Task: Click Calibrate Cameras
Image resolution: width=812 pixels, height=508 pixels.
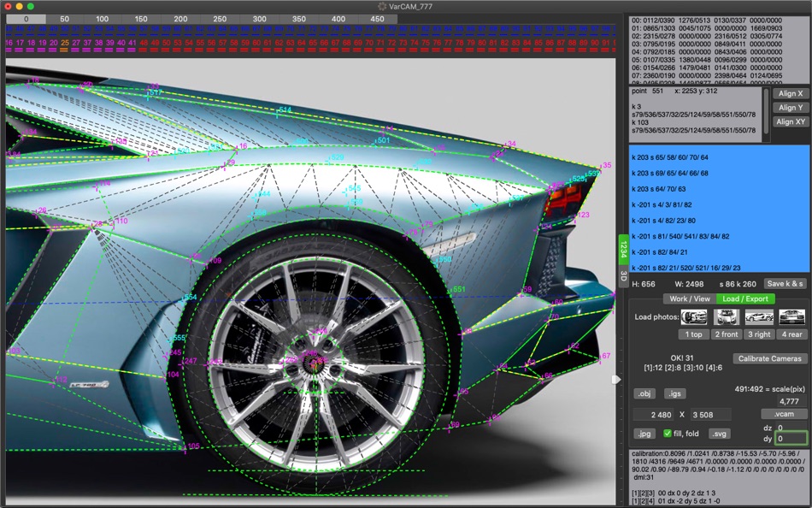Action: [x=769, y=358]
